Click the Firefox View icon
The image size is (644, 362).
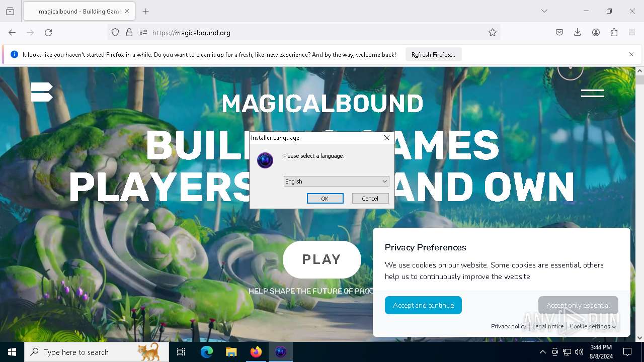[10, 11]
